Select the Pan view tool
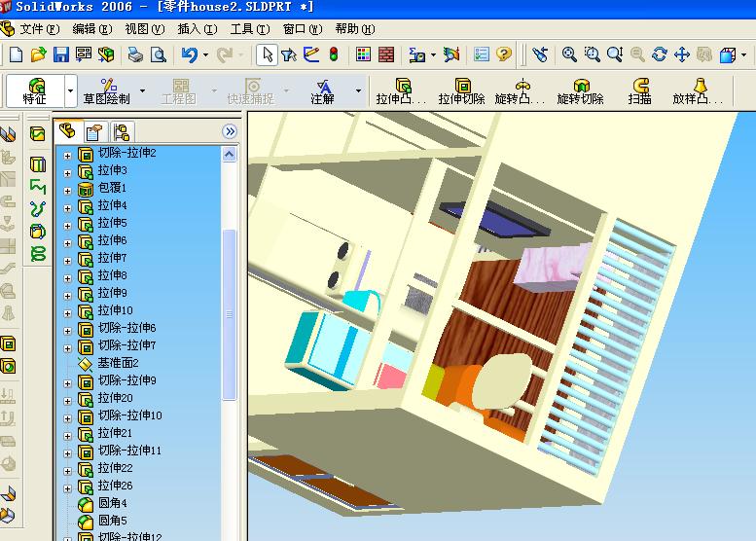 682,54
